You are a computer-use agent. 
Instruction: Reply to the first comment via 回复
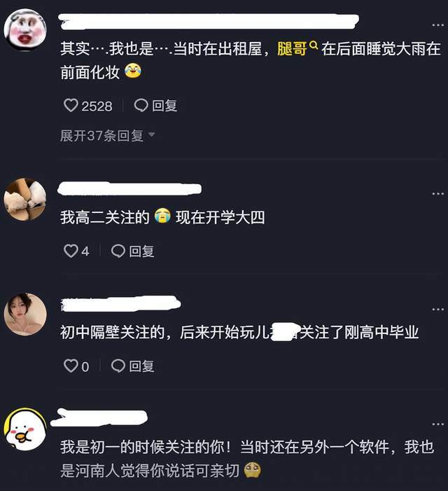point(155,106)
